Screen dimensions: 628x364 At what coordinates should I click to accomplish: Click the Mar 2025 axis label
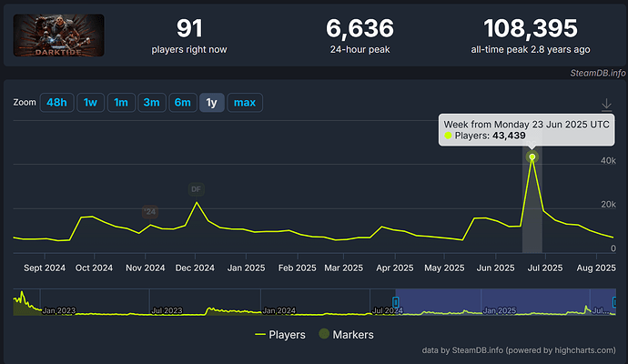344,268
